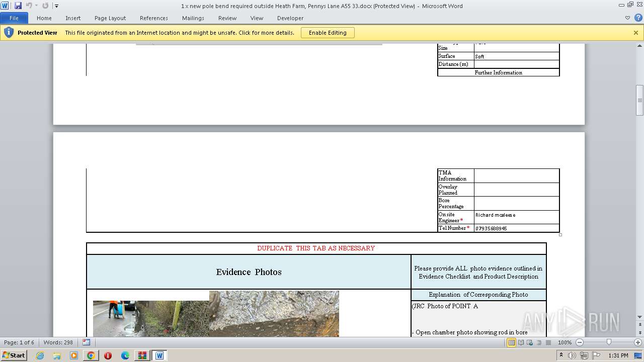
Task: Open the References ribbon tab
Action: point(154,18)
